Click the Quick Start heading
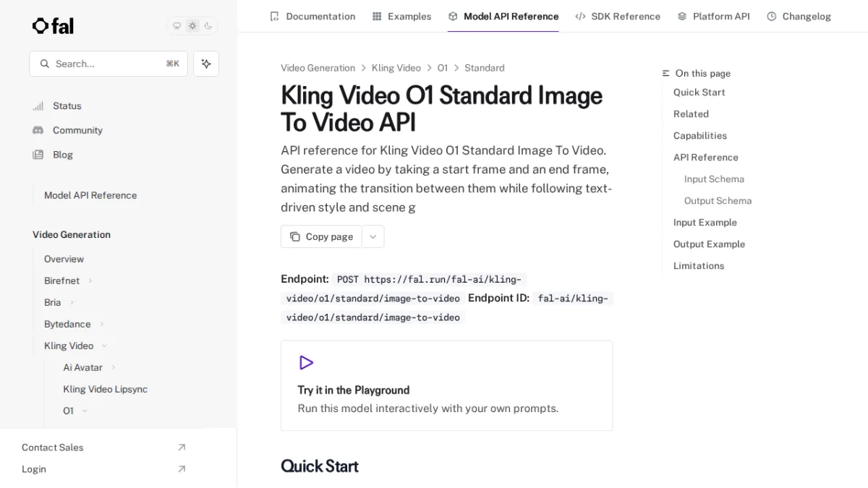 [x=320, y=466]
